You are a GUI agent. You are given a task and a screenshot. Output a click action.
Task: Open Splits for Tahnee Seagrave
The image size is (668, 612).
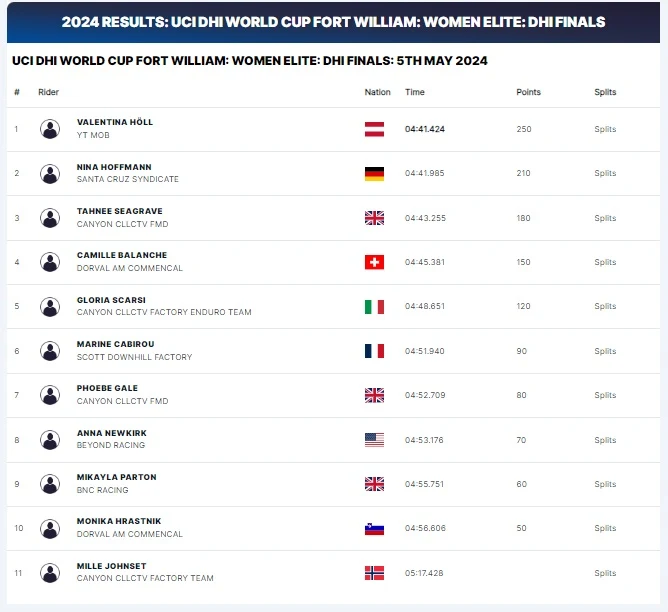click(605, 218)
